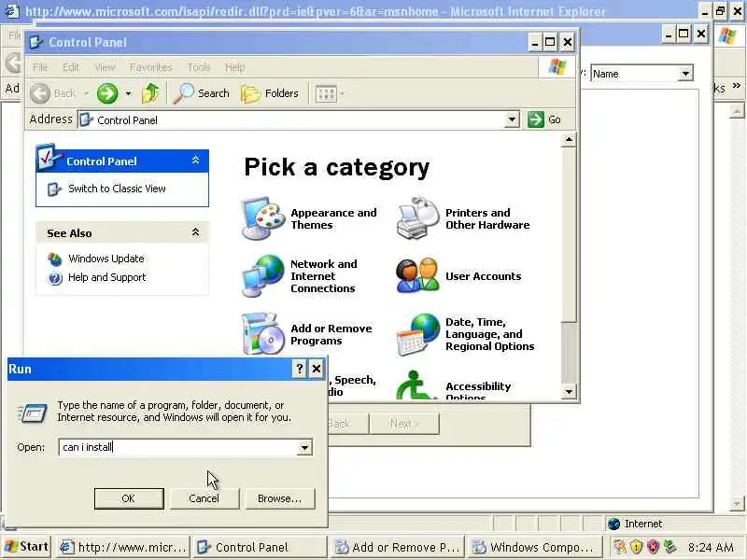Click Cancel in the Run dialog
This screenshot has height=560, width=747.
[204, 498]
